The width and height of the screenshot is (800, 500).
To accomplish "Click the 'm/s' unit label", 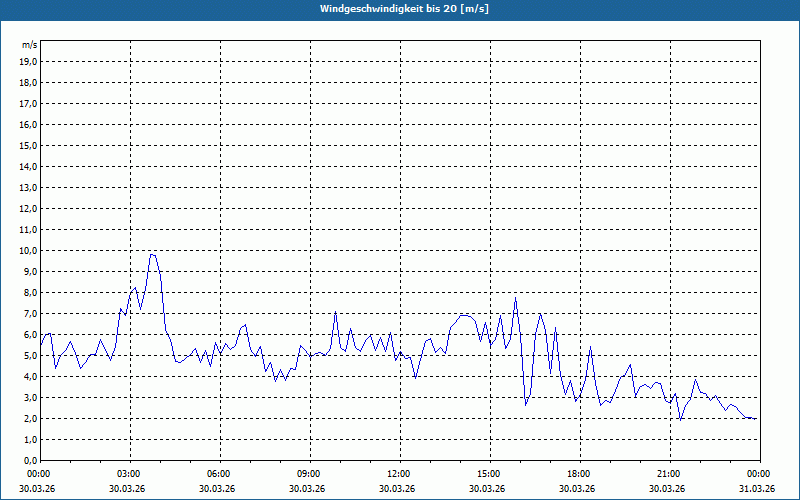I will tap(29, 45).
